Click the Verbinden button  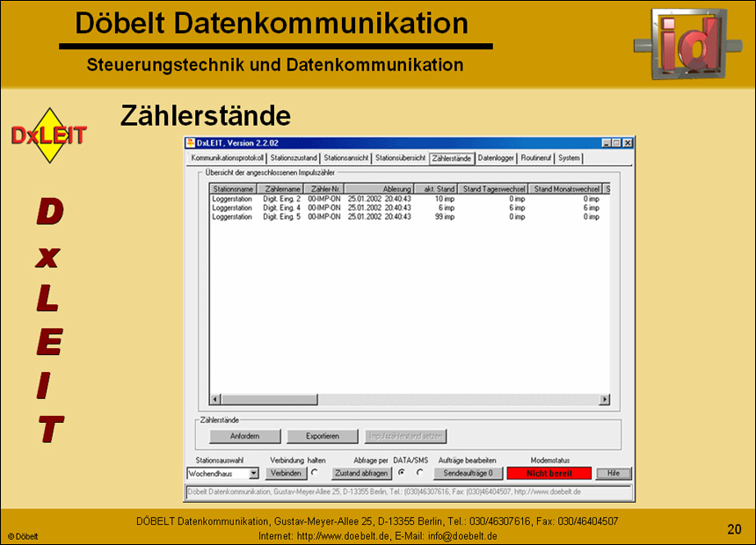point(286,473)
